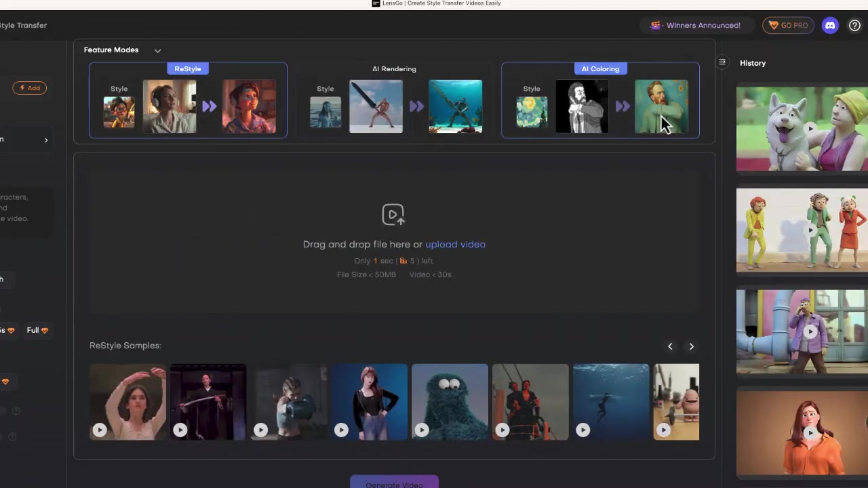The width and height of the screenshot is (868, 488).
Task: Click the drag and drop upload area
Action: tap(394, 241)
